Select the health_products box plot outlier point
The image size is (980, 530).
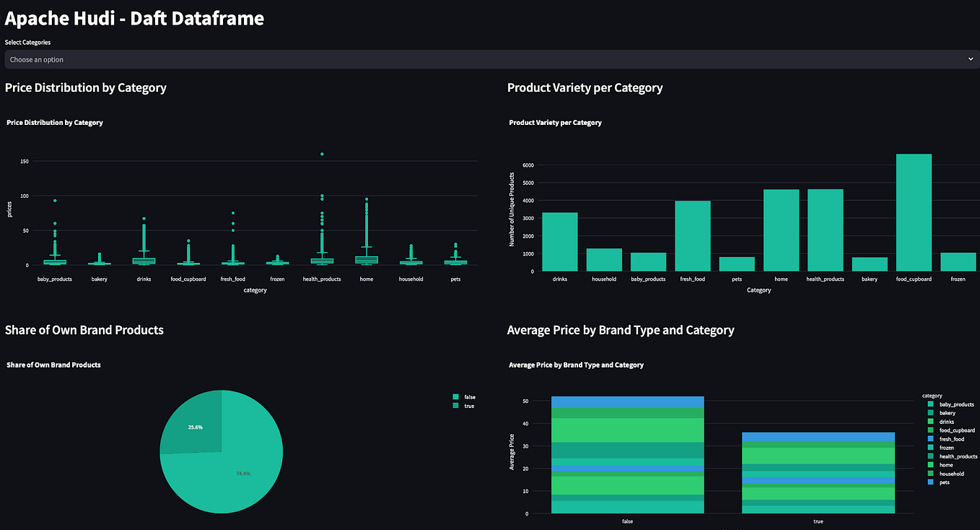tap(322, 153)
